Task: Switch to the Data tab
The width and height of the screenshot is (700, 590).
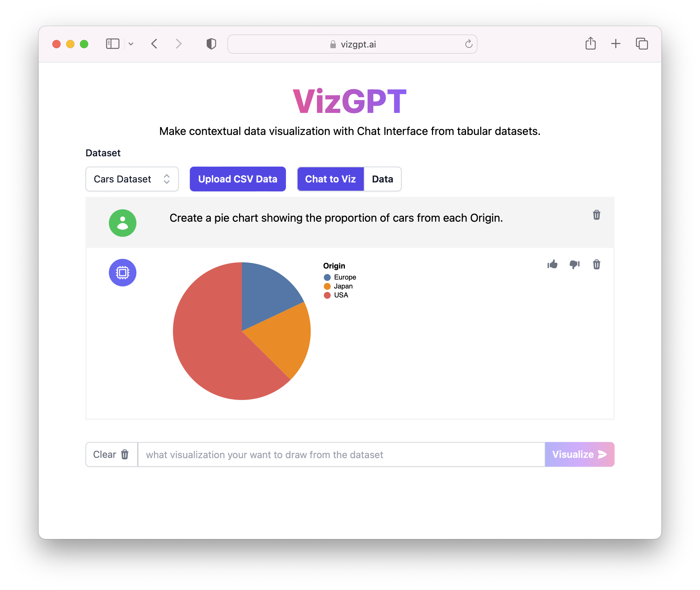Action: pos(382,179)
